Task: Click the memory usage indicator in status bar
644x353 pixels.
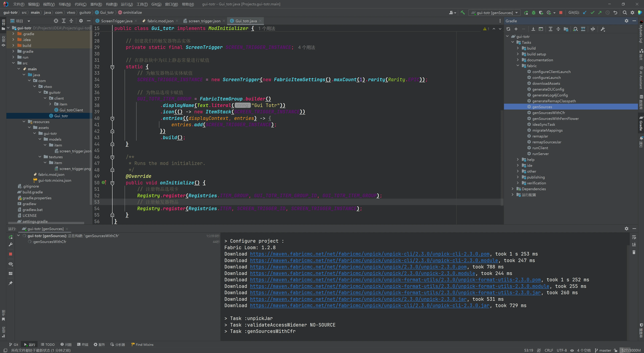Action: [x=629, y=350]
